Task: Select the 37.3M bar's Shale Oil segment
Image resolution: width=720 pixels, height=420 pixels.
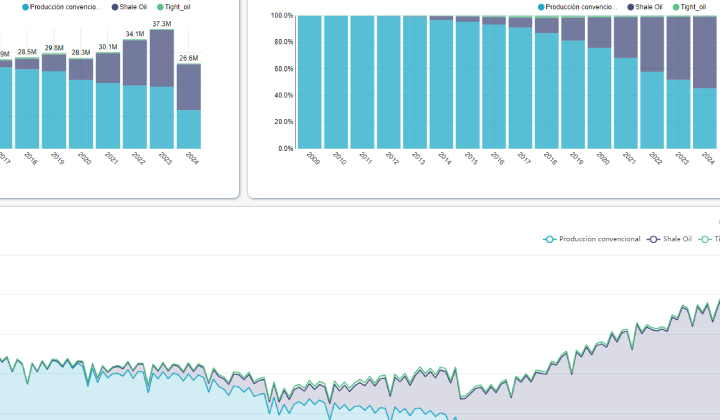Action: tap(162, 58)
